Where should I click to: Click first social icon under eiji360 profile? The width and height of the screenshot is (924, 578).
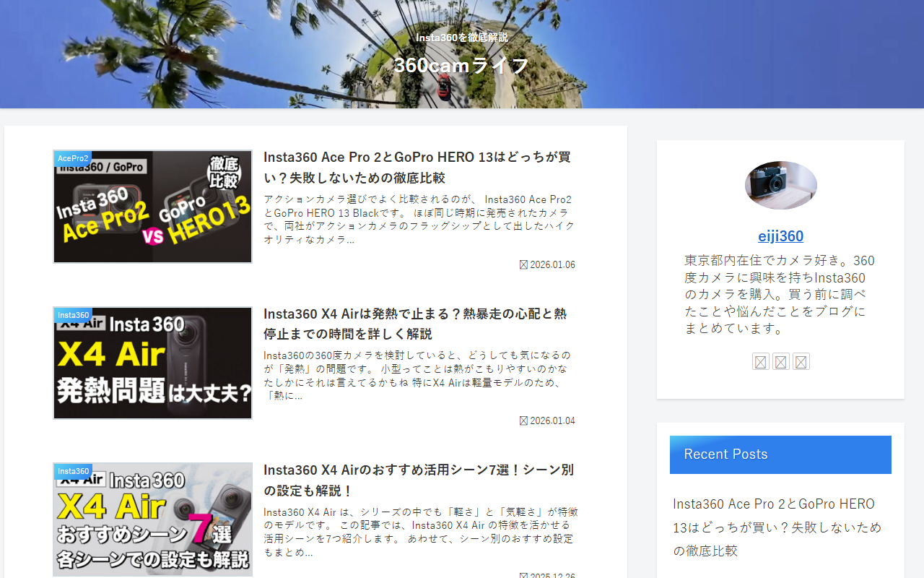pyautogui.click(x=761, y=361)
